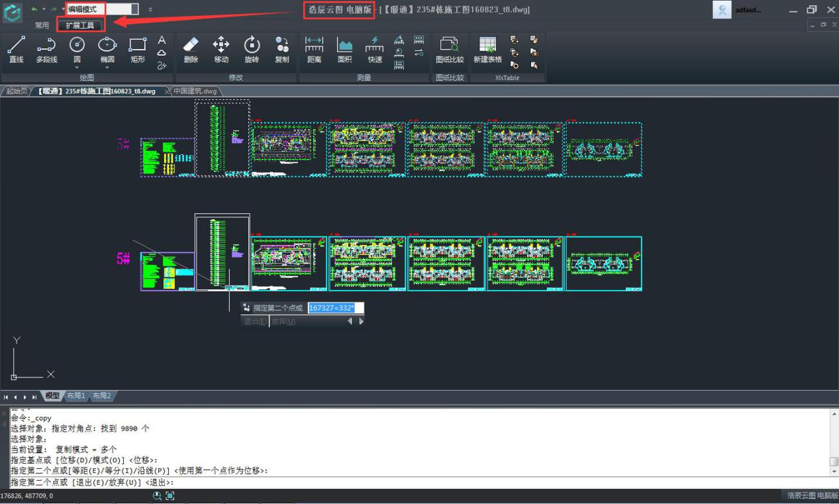Select the 矩形 rectangle tool
This screenshot has height=504, width=839.
(x=138, y=50)
